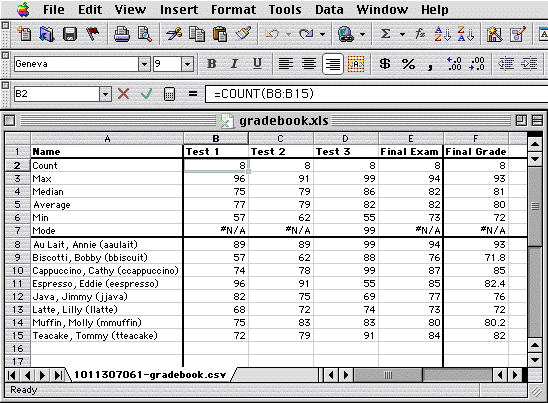Select the Cut scissors icon
548x403 pixels.
click(174, 34)
